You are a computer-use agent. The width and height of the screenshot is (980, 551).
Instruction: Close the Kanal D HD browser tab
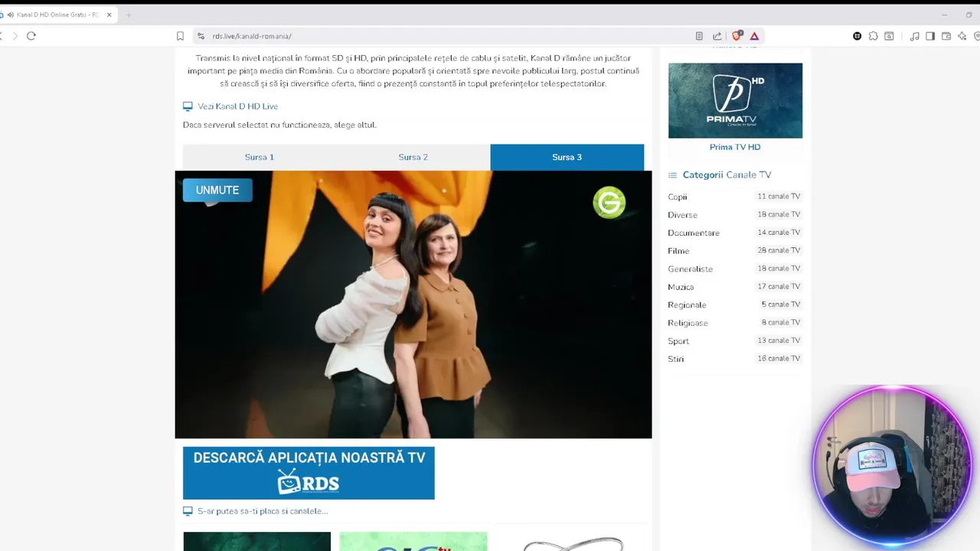[109, 15]
